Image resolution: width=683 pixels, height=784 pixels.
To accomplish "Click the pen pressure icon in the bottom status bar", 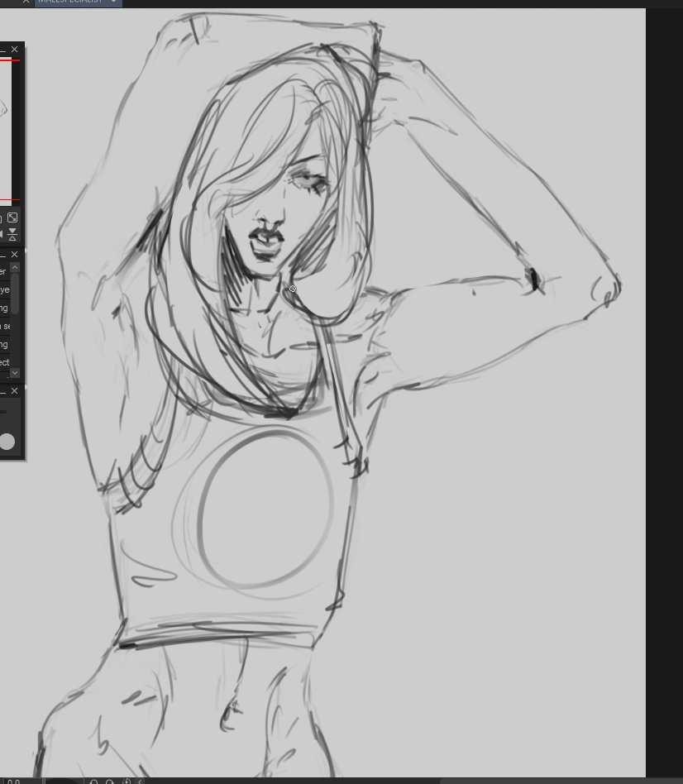I will (125, 780).
